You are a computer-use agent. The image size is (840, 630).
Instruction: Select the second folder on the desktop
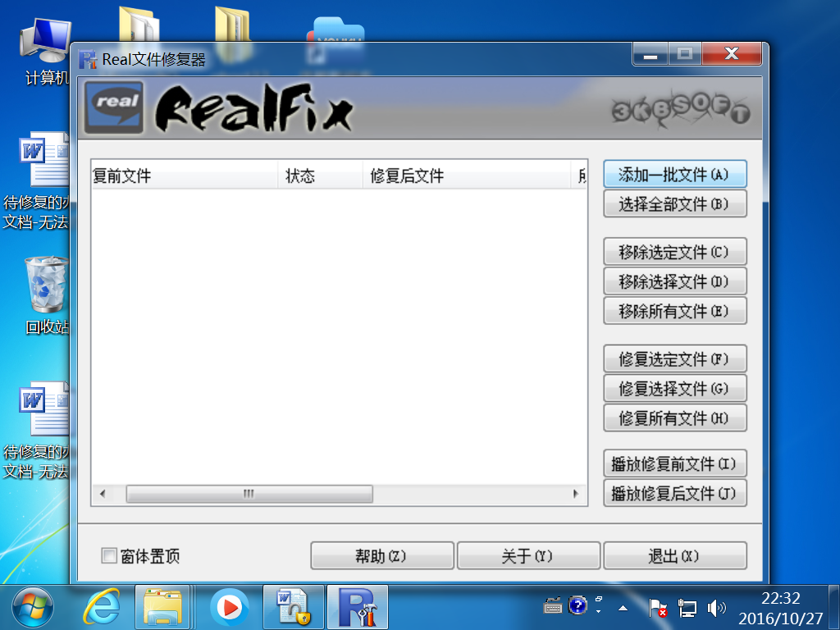[x=233, y=24]
